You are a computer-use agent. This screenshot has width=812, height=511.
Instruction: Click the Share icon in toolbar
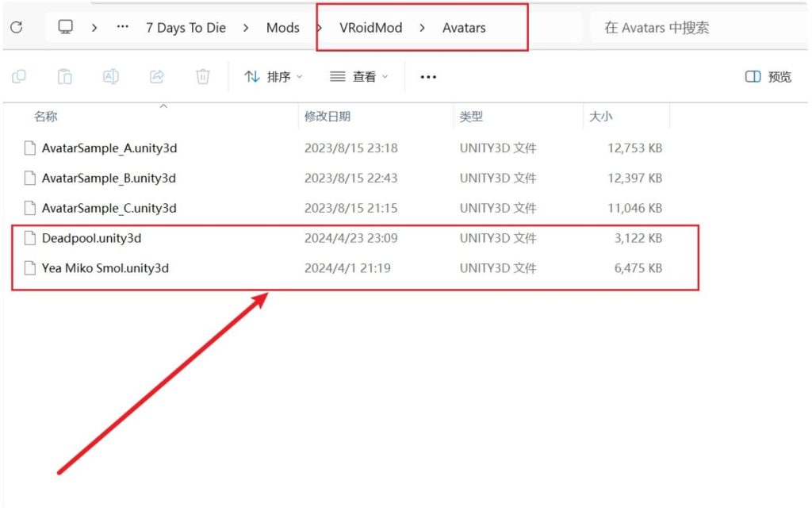pos(157,76)
